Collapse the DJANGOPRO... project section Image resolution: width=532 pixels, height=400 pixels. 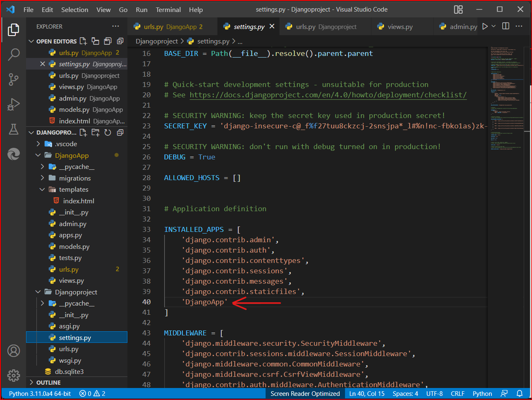(x=31, y=133)
